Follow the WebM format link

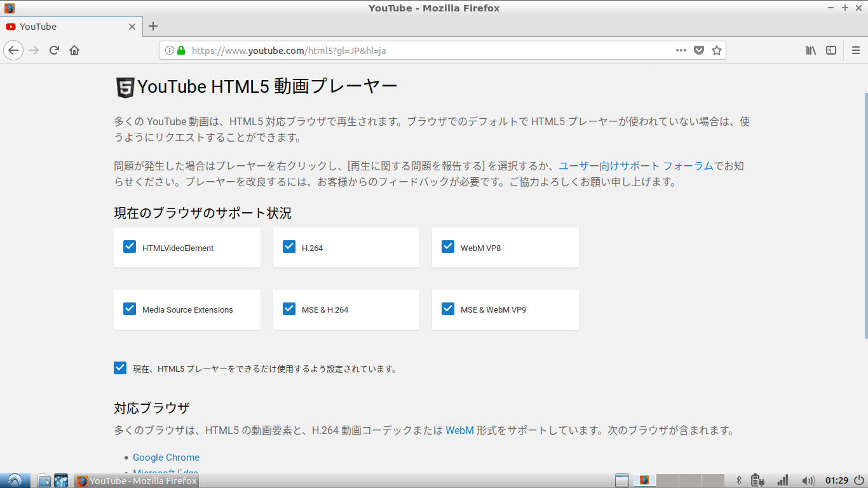459,430
